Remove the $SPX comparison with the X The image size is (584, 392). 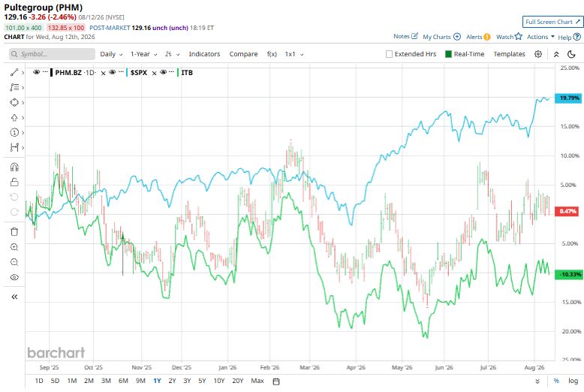pyautogui.click(x=154, y=73)
